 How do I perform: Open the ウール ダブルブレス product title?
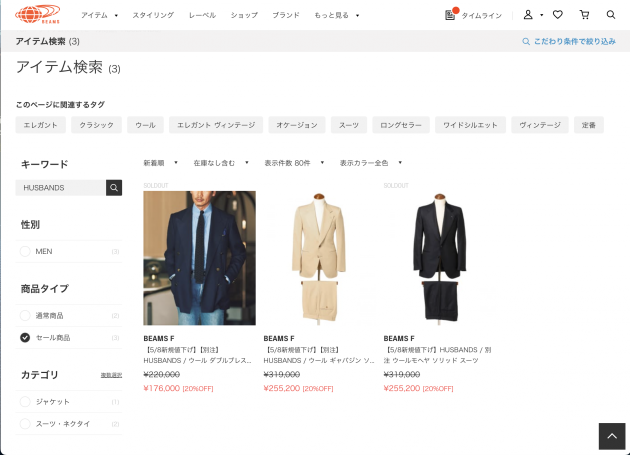pos(197,355)
